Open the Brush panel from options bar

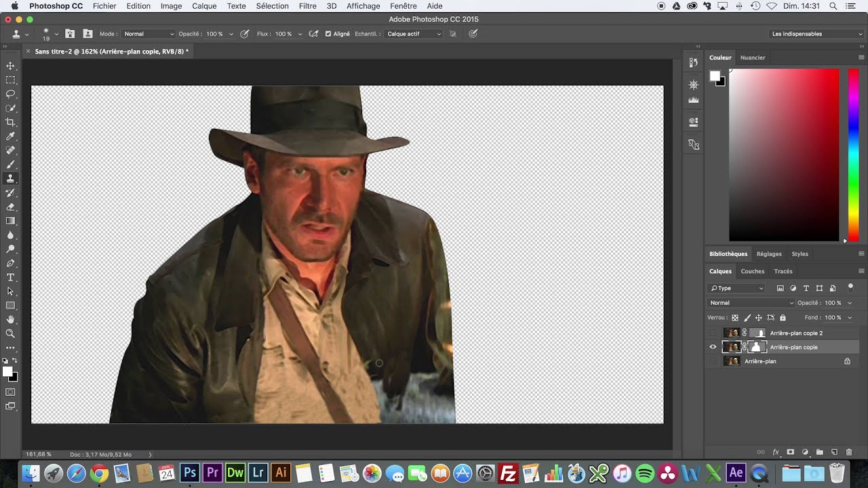point(69,33)
